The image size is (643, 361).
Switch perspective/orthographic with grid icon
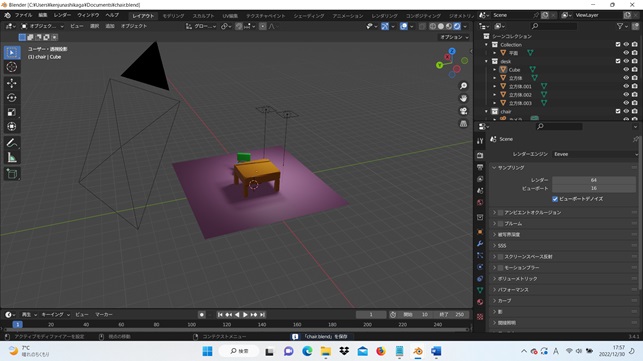tap(463, 124)
